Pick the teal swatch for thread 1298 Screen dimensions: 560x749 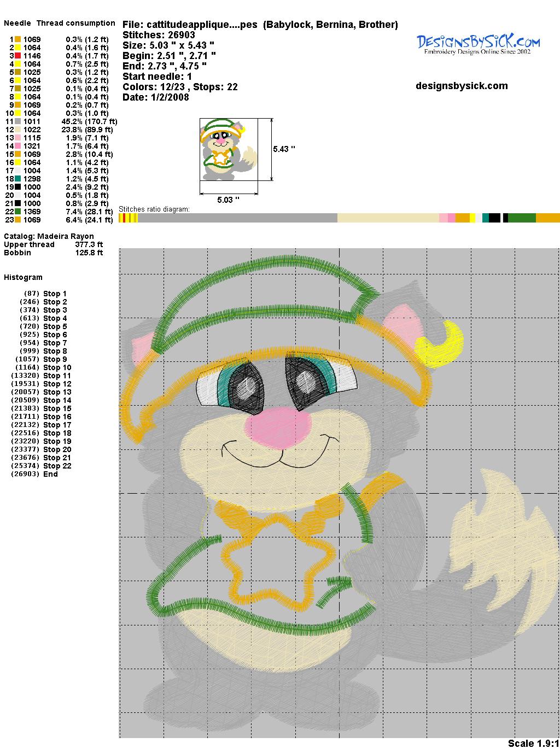tap(18, 179)
